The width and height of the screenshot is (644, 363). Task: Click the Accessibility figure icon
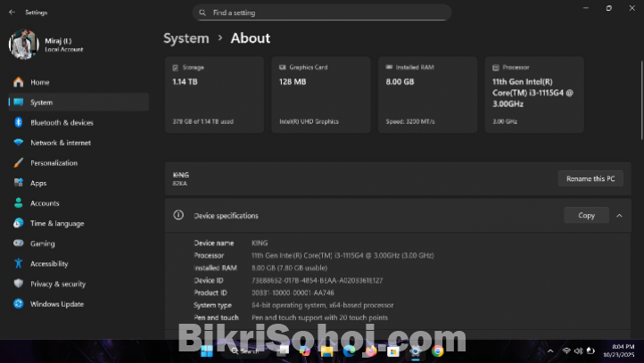click(18, 263)
